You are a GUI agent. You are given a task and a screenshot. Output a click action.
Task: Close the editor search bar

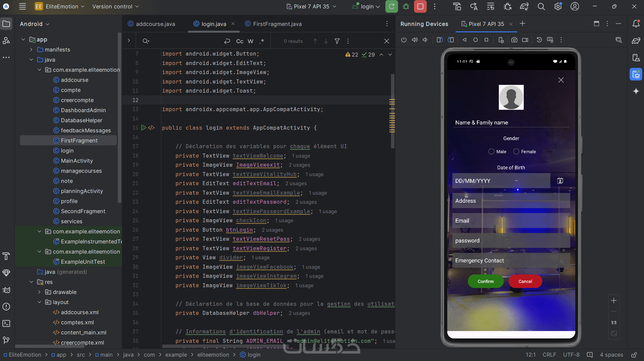tap(387, 41)
